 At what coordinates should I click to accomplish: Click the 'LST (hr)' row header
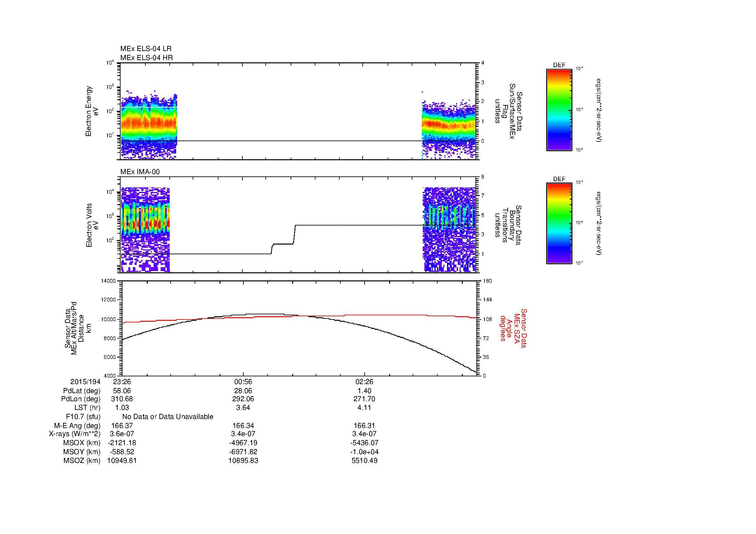tap(87, 408)
